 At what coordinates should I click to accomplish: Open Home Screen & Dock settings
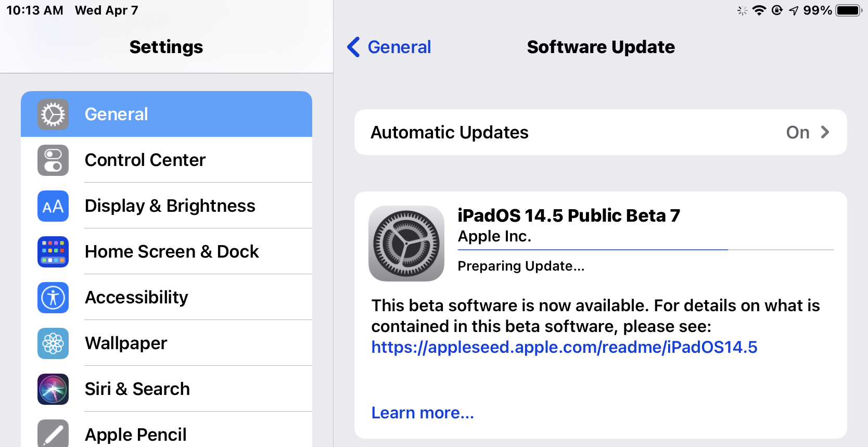point(167,251)
